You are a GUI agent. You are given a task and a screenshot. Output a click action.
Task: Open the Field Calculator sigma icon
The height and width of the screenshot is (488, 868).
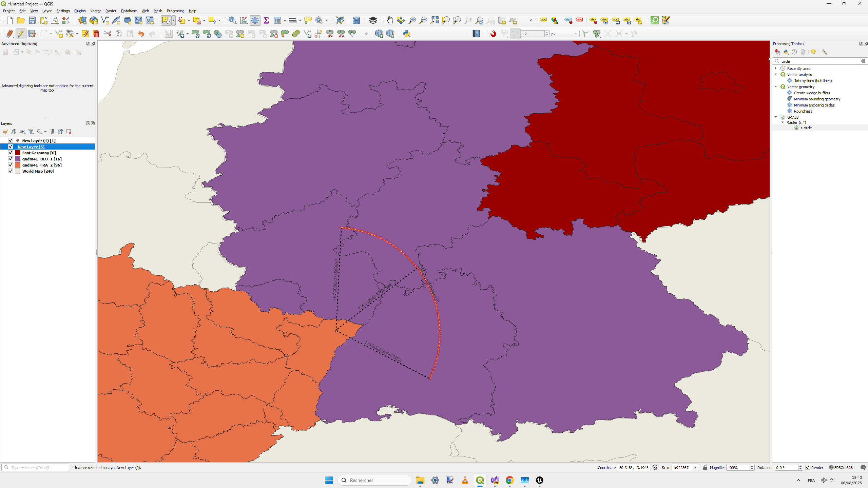(266, 20)
